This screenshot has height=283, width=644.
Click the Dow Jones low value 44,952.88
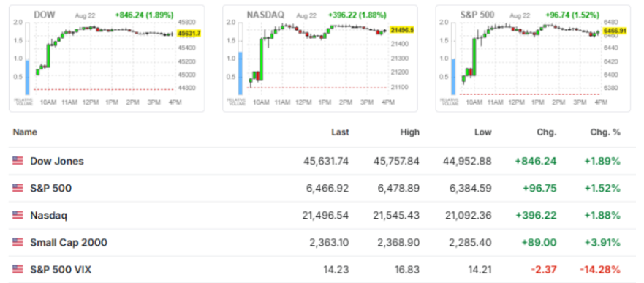[x=467, y=161]
